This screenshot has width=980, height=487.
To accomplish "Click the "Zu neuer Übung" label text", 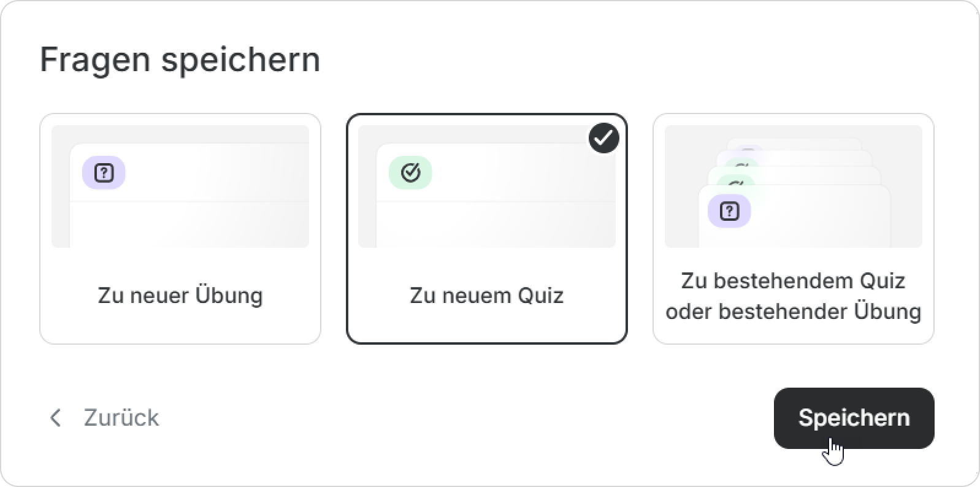I will click(x=180, y=296).
